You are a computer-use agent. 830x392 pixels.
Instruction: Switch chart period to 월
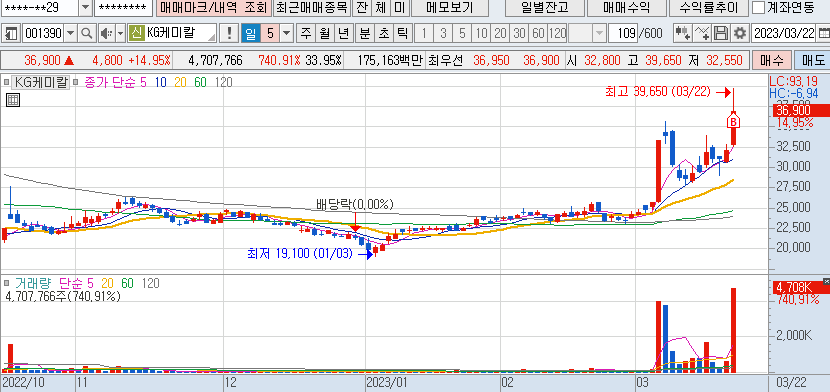pyautogui.click(x=324, y=33)
